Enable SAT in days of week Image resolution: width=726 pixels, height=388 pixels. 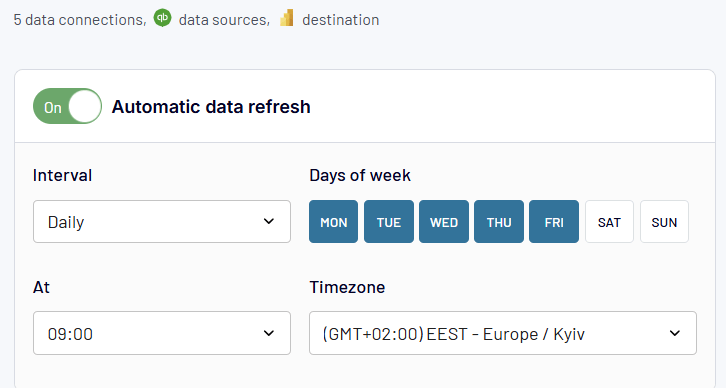(x=609, y=222)
